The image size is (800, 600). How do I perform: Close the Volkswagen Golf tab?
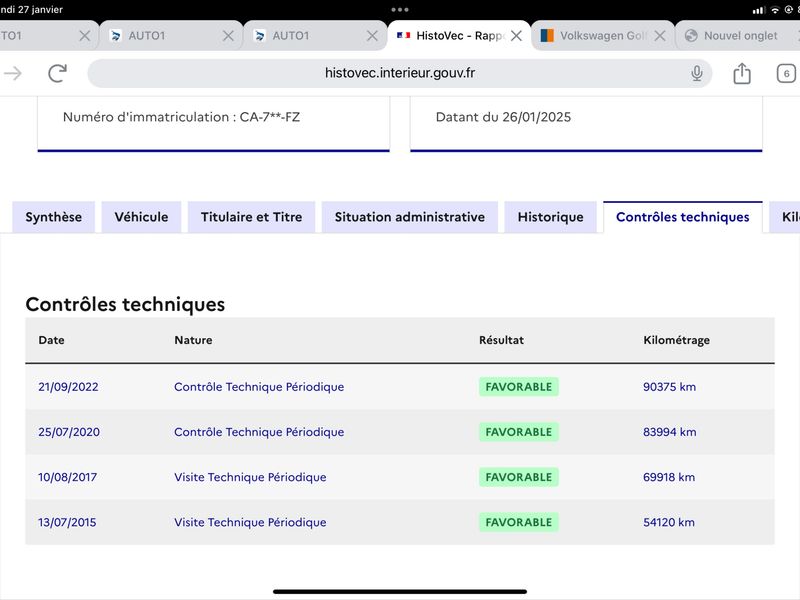point(660,36)
